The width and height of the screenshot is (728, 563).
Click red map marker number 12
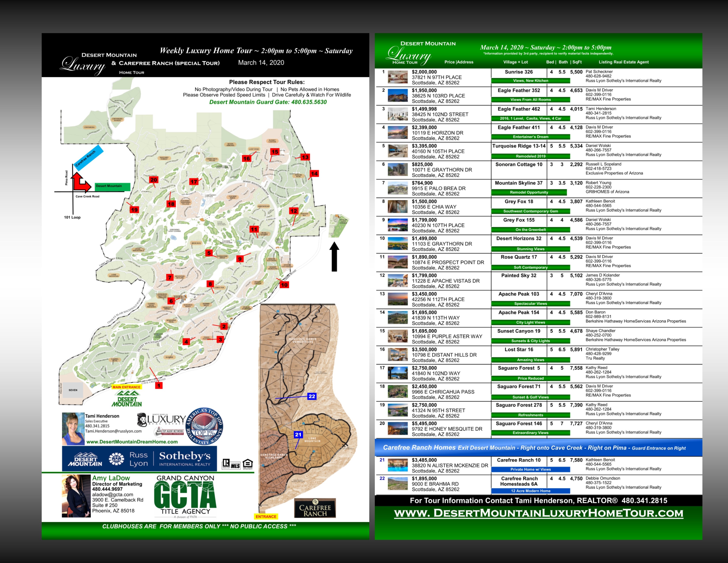click(x=294, y=211)
